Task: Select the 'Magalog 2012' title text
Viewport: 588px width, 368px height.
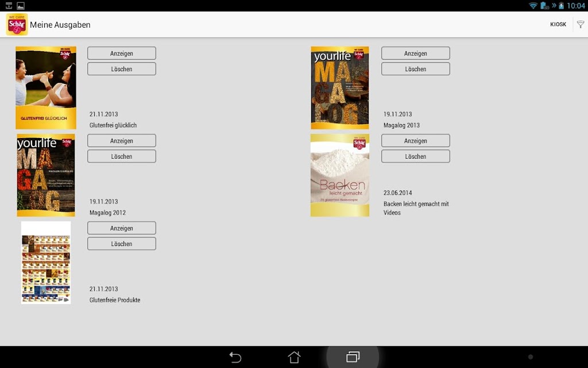Action: (107, 213)
